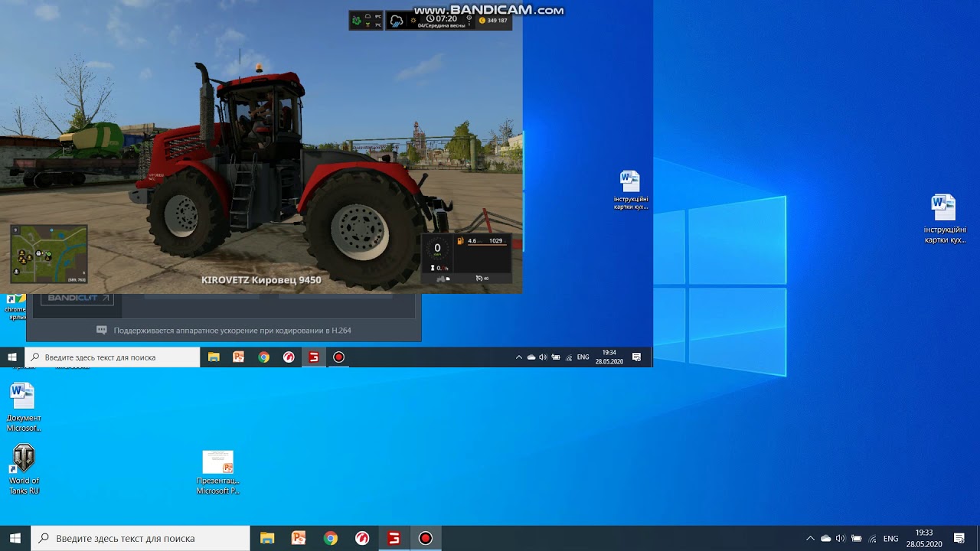Switch ENG language on taskbar showing 19:34
The height and width of the screenshot is (551, 980).
(583, 357)
